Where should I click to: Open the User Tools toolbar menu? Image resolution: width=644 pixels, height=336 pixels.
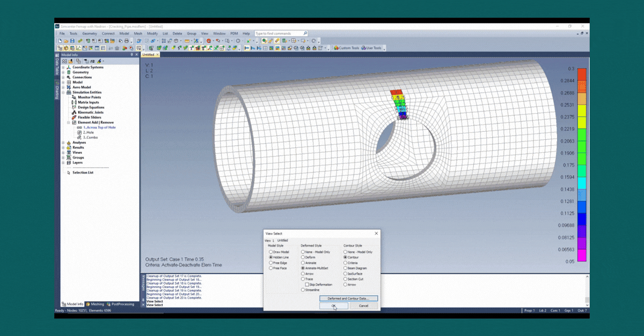tap(371, 48)
